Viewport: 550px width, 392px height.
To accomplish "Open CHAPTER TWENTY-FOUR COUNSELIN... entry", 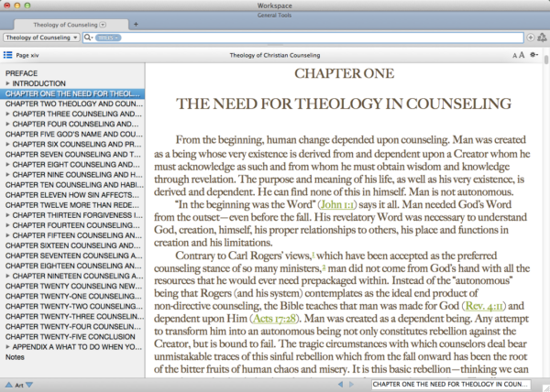I will (73, 327).
